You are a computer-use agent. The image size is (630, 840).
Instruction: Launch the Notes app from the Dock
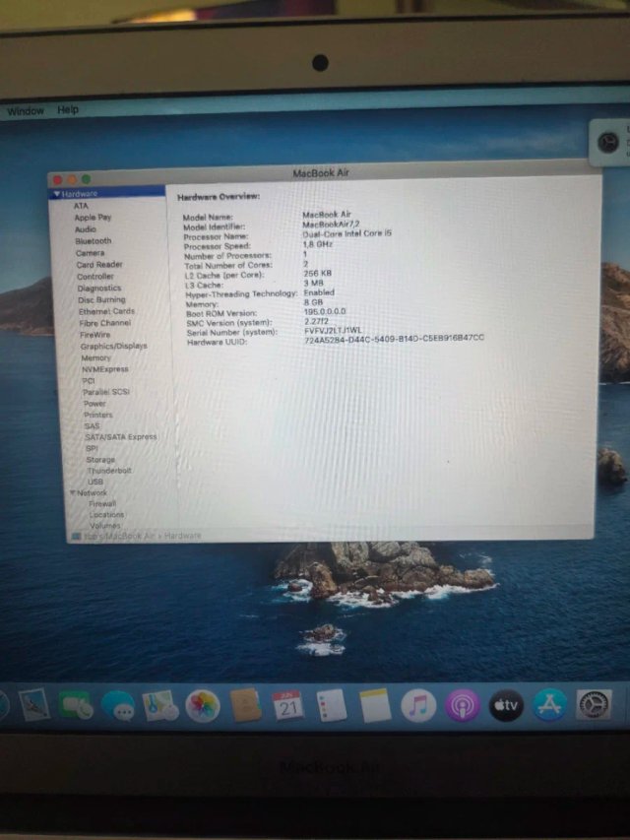click(374, 705)
